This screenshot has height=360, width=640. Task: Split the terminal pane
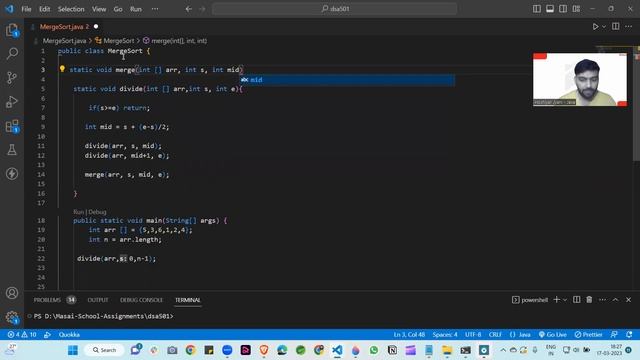coord(576,300)
